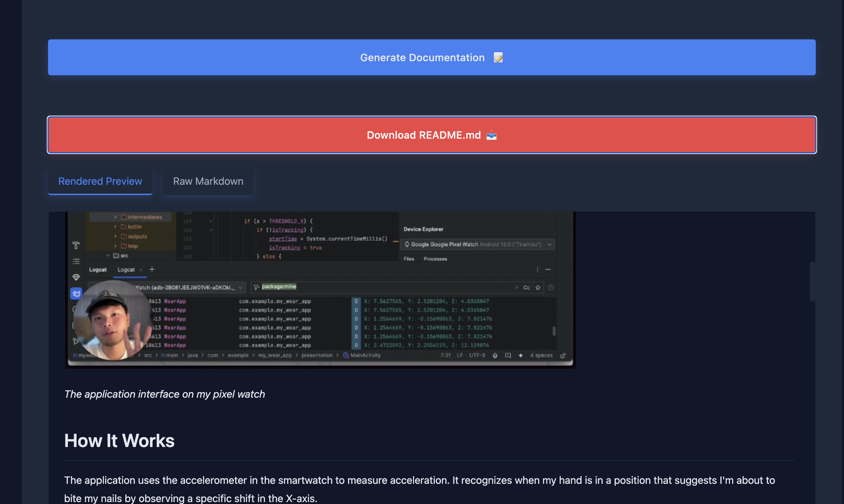The image size is (844, 504).
Task: Open the Logcat panel three-dot options
Action: click(537, 269)
